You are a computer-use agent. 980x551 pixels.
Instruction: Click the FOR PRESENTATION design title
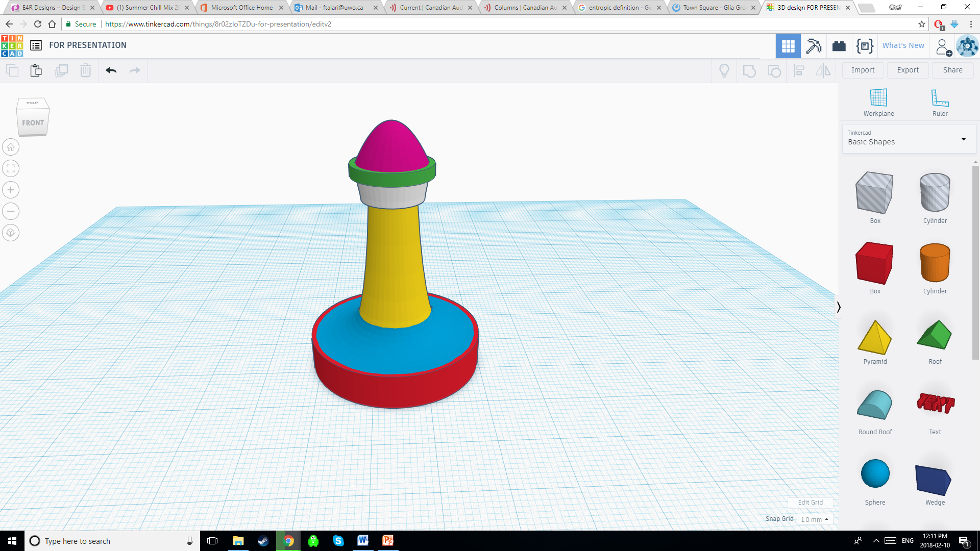point(88,45)
